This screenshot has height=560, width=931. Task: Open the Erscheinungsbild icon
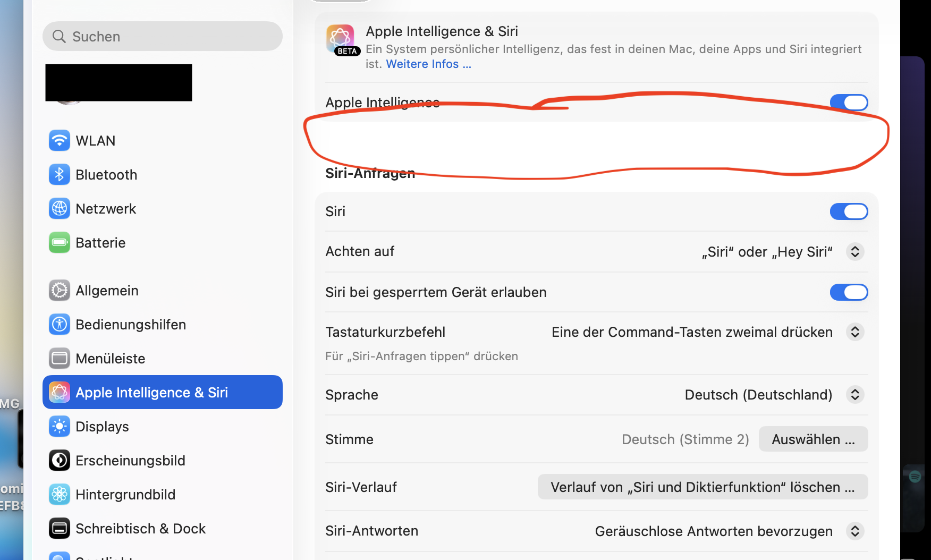point(60,461)
